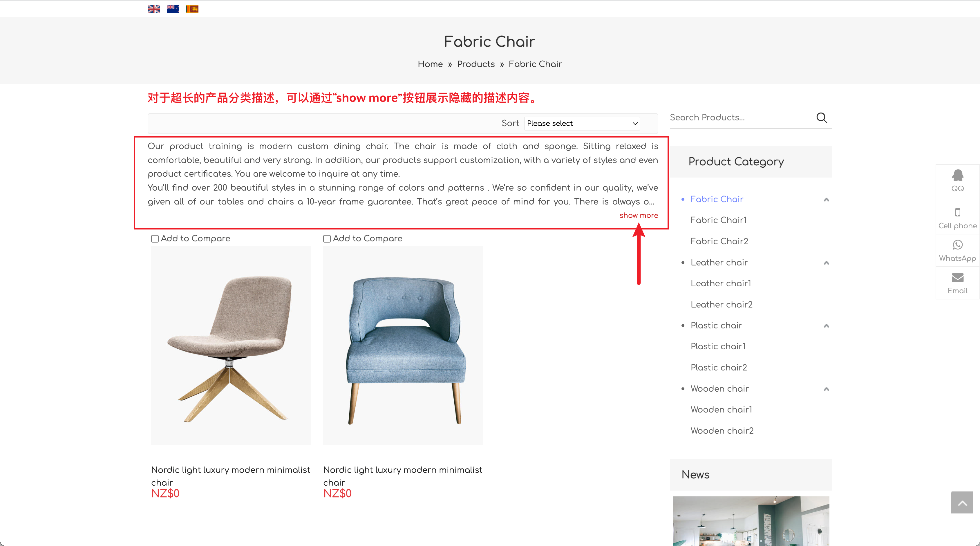Check Add to Compare for blue chair
980x546 pixels.
pyautogui.click(x=327, y=238)
